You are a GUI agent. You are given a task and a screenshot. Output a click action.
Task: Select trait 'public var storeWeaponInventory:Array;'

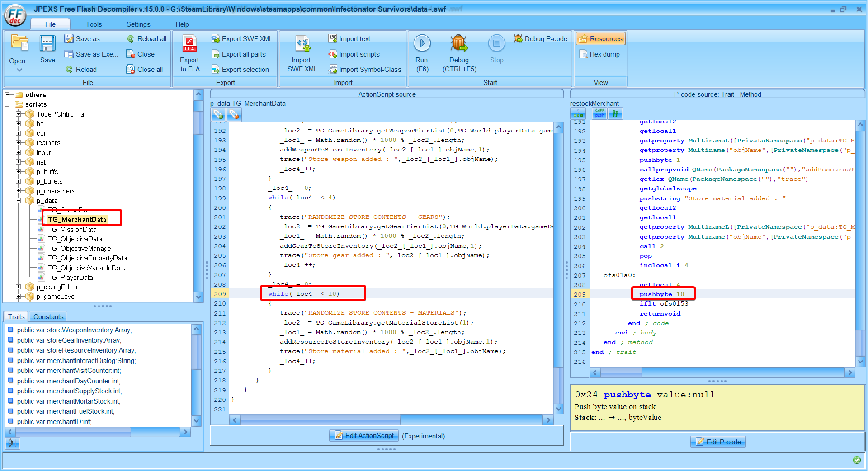click(x=75, y=330)
